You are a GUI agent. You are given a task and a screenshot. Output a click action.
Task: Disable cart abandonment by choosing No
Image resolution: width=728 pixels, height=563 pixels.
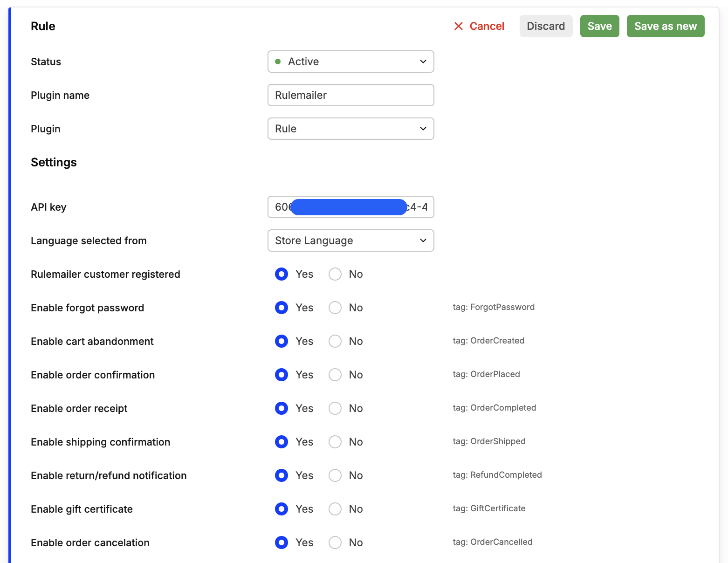(335, 341)
